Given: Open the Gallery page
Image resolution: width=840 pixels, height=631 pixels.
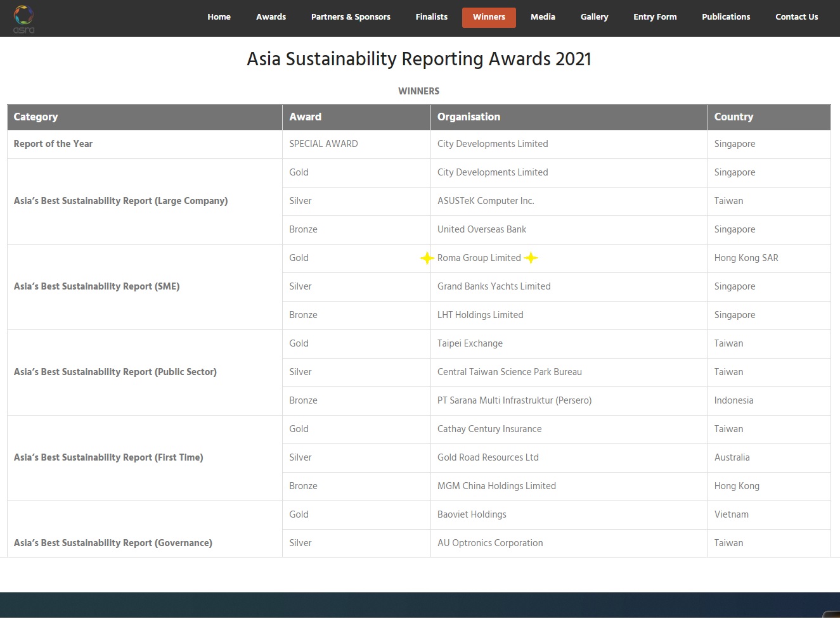Looking at the screenshot, I should (x=594, y=17).
